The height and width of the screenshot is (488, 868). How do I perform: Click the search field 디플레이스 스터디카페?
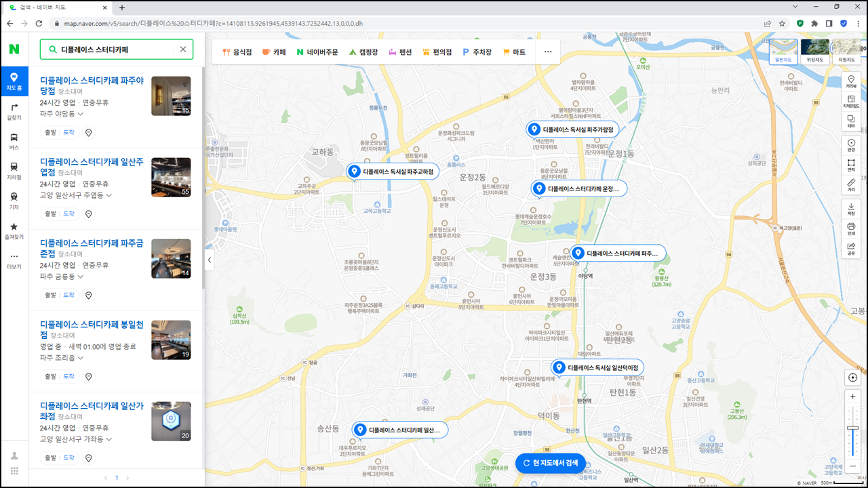pyautogui.click(x=115, y=49)
